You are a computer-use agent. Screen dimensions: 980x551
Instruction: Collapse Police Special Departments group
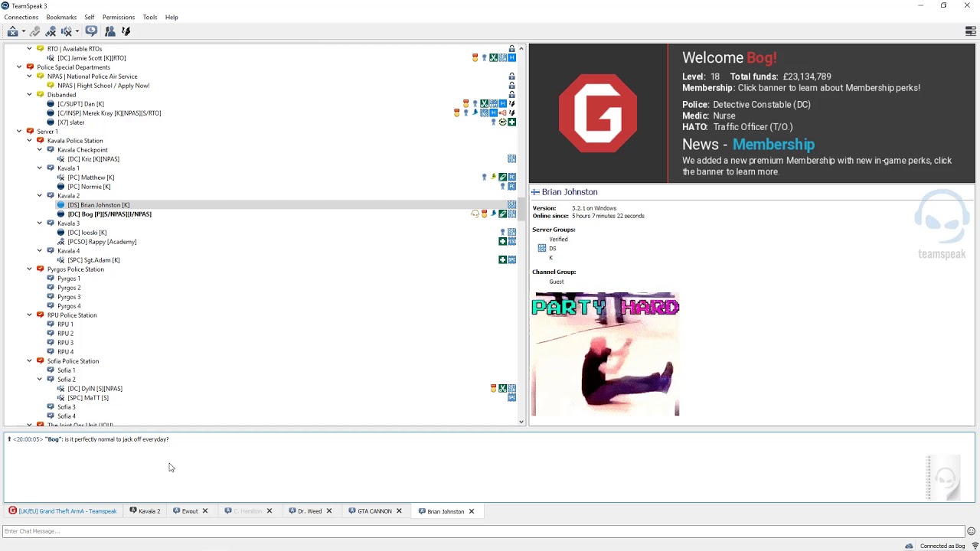tap(19, 67)
